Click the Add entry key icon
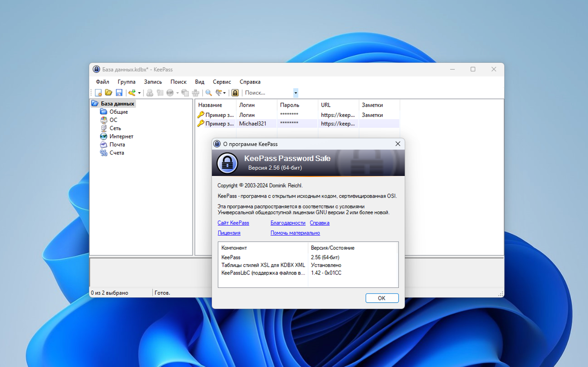This screenshot has height=367, width=588. tap(132, 93)
